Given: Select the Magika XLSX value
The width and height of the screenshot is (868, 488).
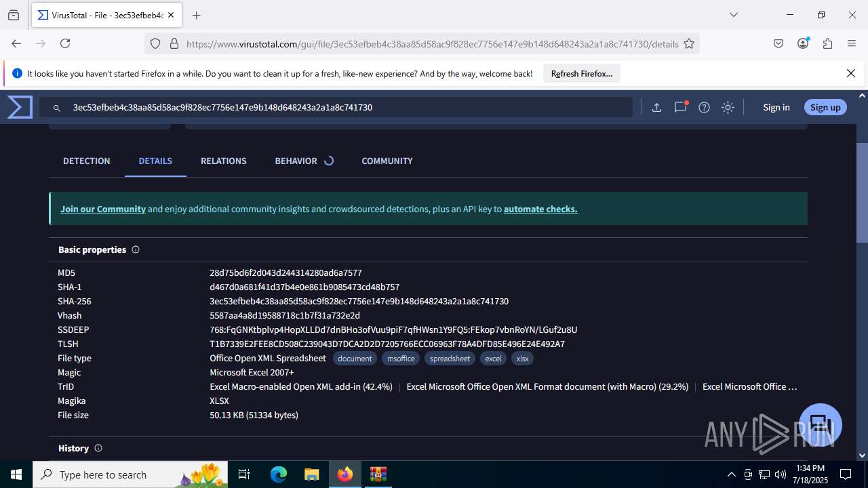Looking at the screenshot, I should (219, 401).
